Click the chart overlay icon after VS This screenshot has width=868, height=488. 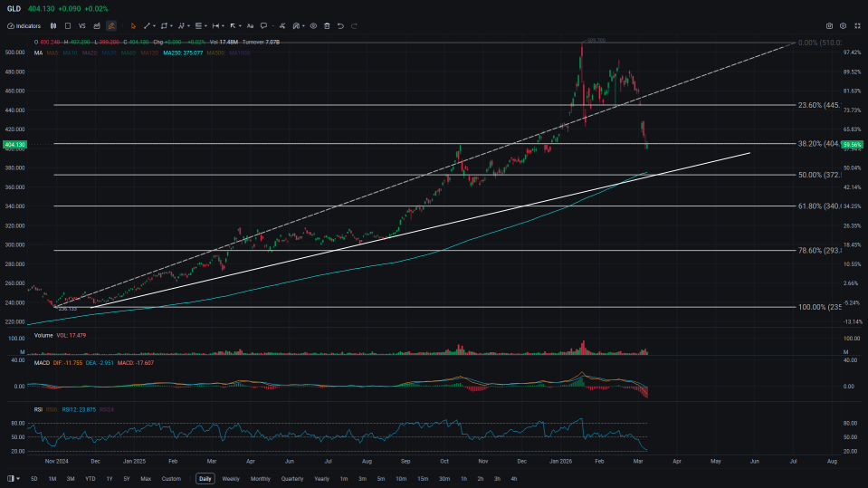pyautogui.click(x=97, y=26)
